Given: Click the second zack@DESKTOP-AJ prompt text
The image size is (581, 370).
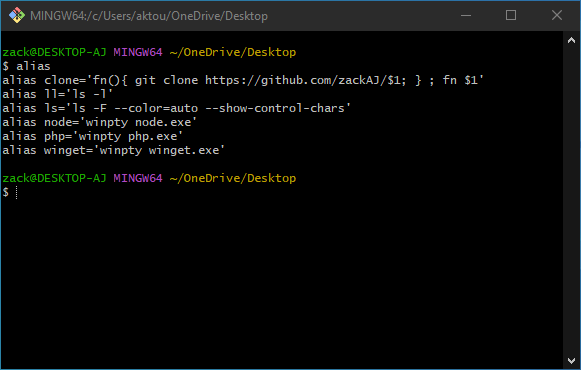Looking at the screenshot, I should [54, 178].
